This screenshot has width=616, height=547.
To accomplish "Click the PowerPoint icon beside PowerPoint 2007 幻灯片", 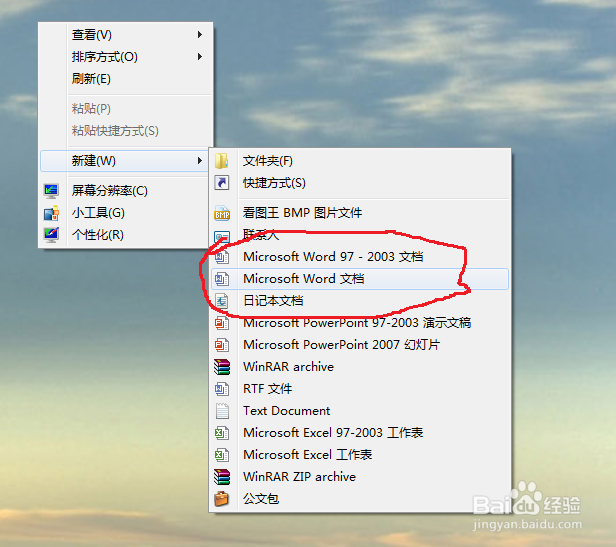I will click(222, 345).
